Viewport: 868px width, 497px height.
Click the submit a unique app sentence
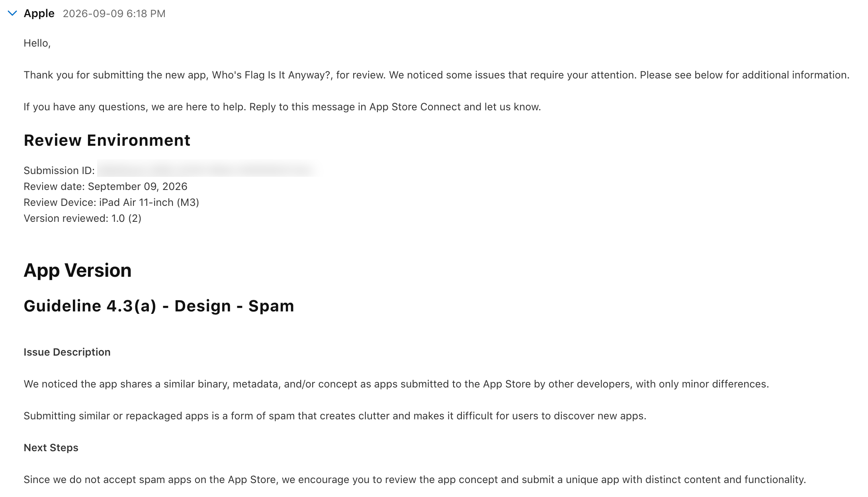[415, 479]
